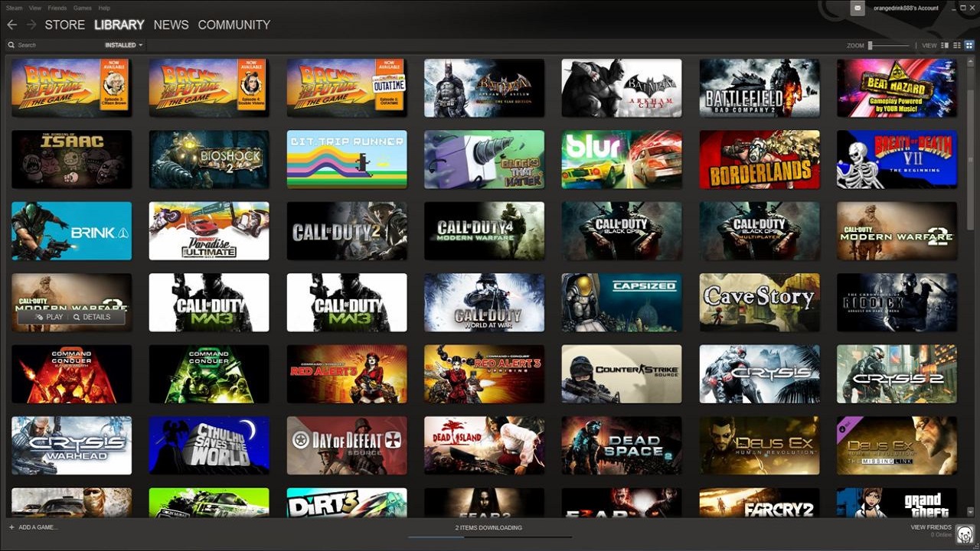Open the Friends menu
This screenshot has height=551, width=980.
(57, 8)
